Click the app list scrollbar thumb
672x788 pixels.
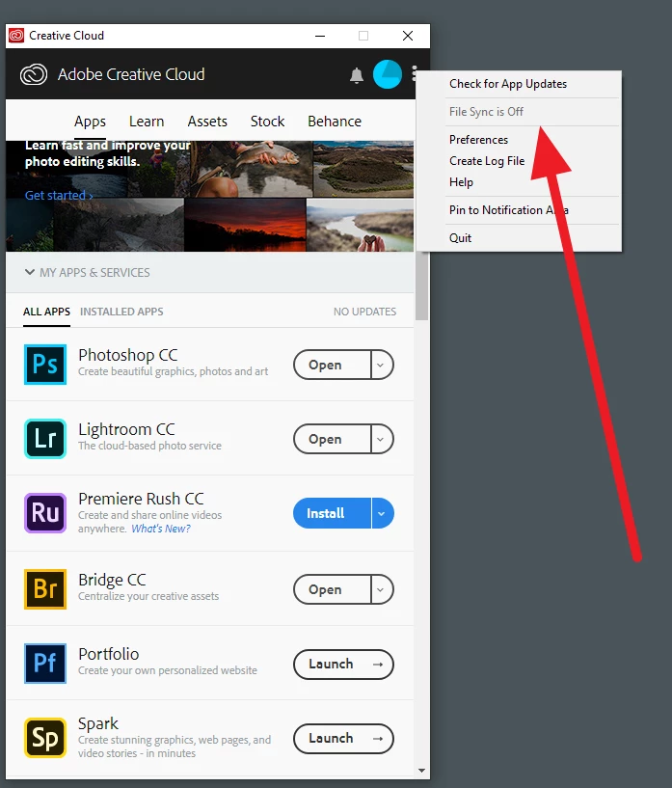422,285
